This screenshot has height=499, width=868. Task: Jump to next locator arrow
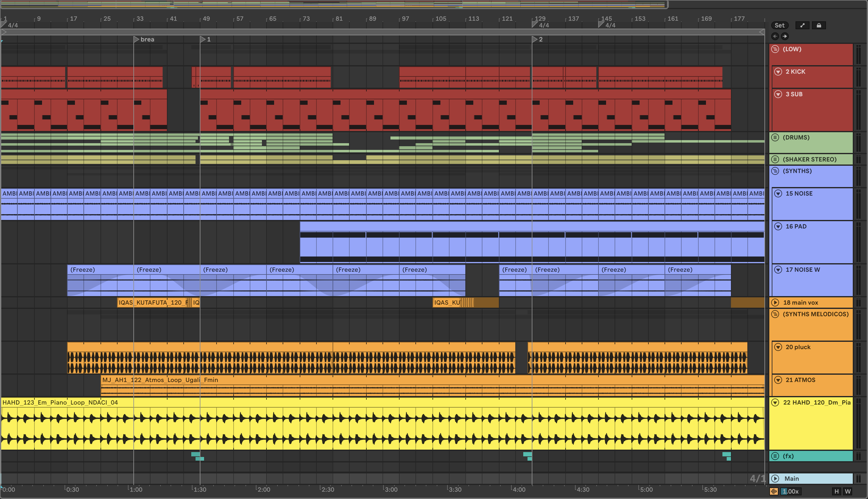[x=785, y=36]
